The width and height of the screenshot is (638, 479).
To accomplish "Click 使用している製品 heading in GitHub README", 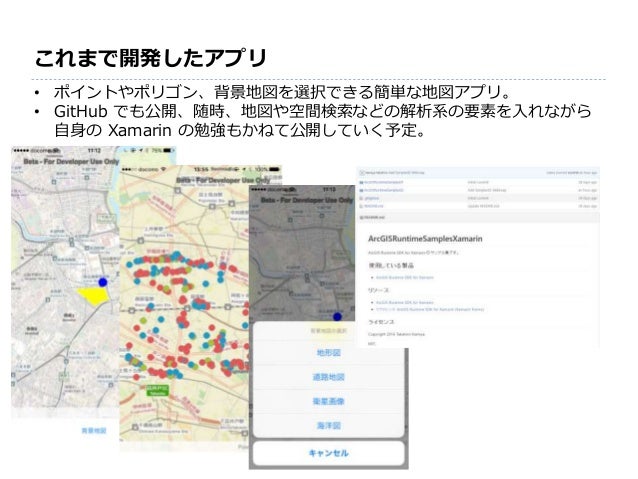I will tap(391, 265).
